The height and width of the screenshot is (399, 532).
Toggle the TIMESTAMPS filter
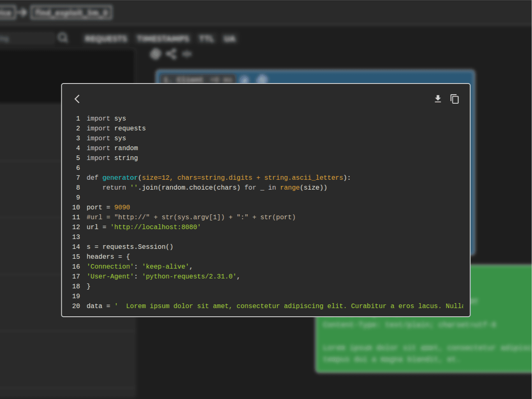click(x=163, y=39)
